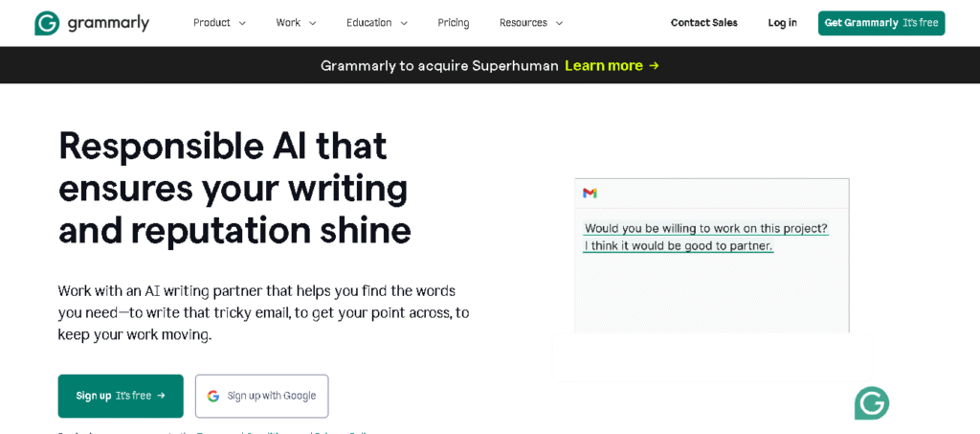The image size is (980, 434).
Task: Click the Google logo on sign-up button
Action: click(x=213, y=396)
